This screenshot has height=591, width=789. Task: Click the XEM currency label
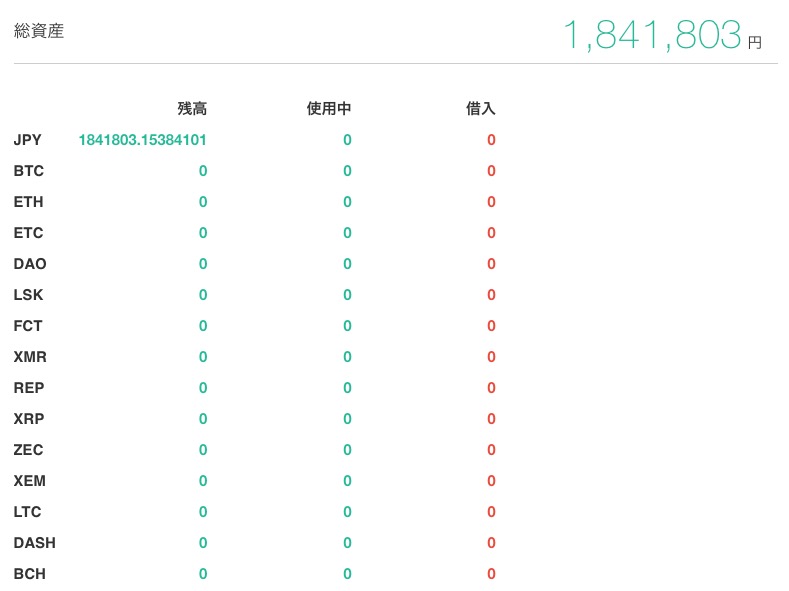click(30, 481)
